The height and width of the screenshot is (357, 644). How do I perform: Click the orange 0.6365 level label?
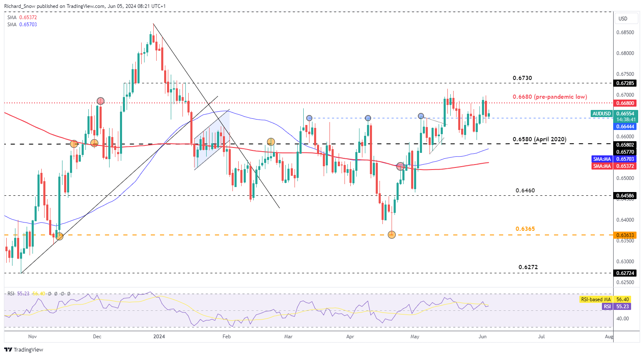click(525, 229)
